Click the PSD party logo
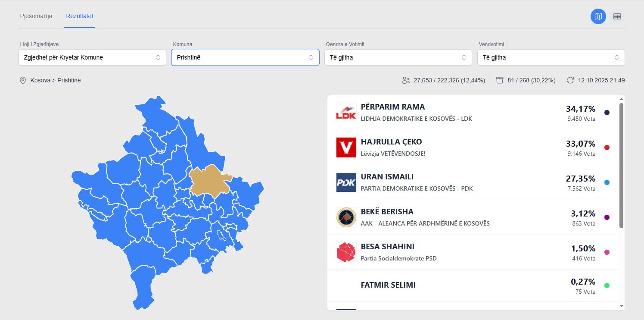 pyautogui.click(x=346, y=252)
